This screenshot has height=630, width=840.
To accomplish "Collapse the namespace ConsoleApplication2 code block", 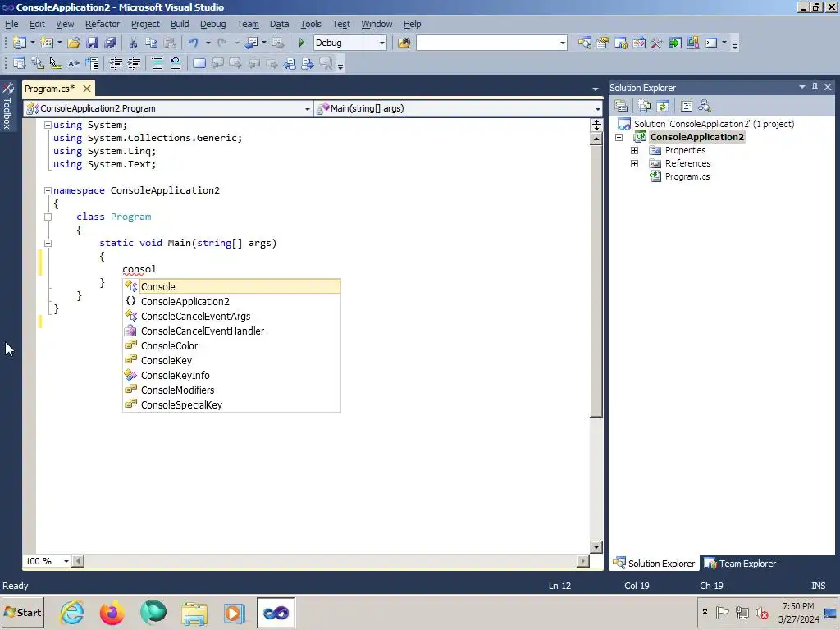I will pos(48,190).
